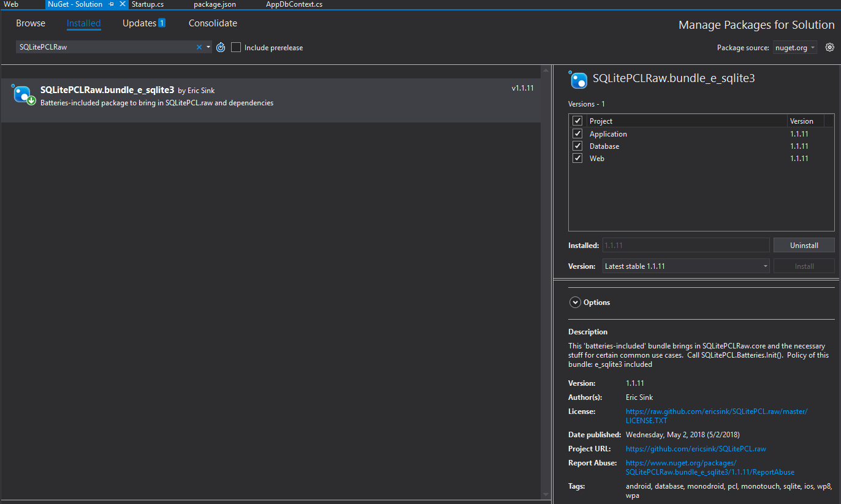
Task: Switch to the Consolidate tab
Action: 213,23
